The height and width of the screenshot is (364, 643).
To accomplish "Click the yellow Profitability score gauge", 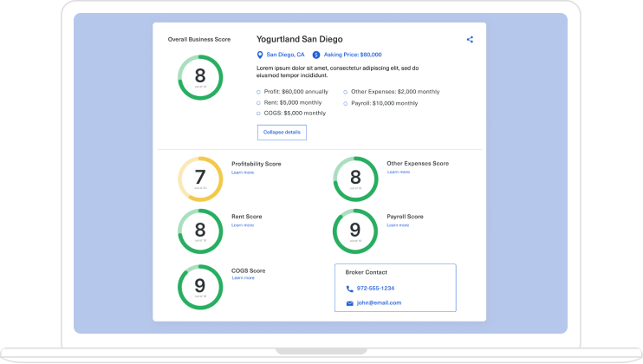I will [200, 179].
